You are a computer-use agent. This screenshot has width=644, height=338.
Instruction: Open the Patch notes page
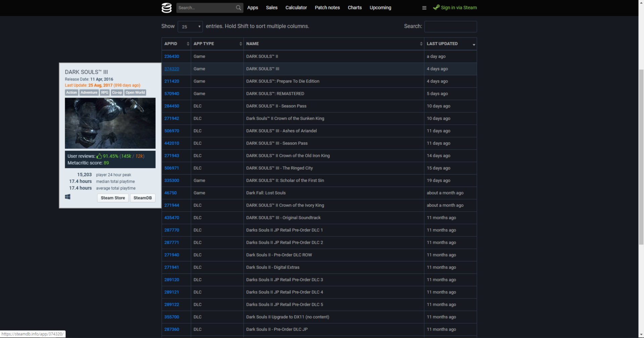[x=327, y=8]
